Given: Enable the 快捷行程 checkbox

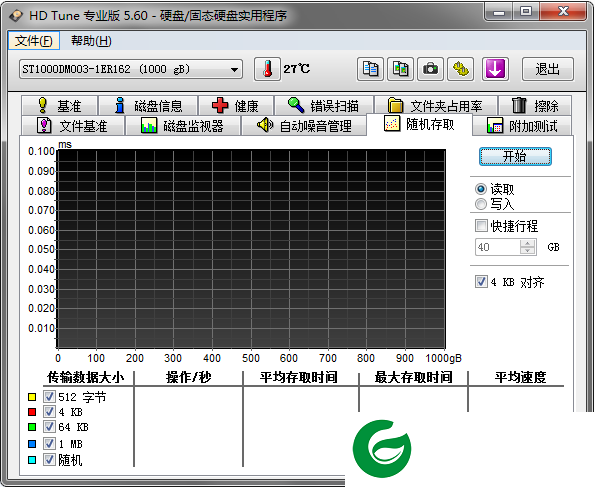Looking at the screenshot, I should click(481, 226).
